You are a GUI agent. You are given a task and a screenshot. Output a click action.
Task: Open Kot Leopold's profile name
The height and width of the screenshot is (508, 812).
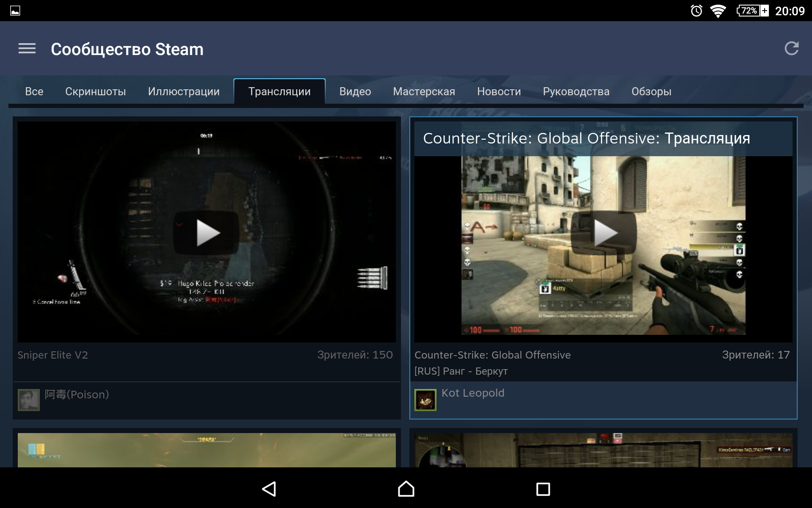coord(473,393)
